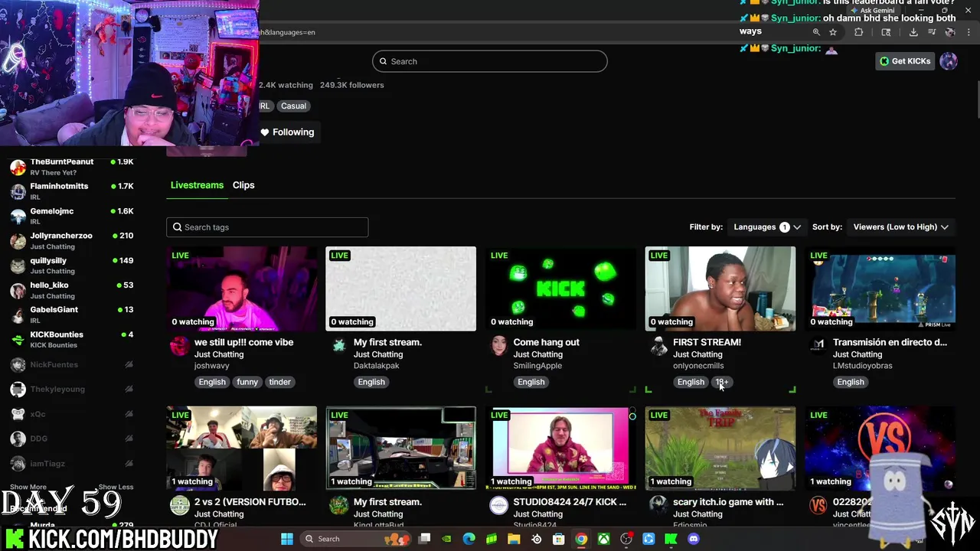Open SteelSeries app in the taskbar

537,539
